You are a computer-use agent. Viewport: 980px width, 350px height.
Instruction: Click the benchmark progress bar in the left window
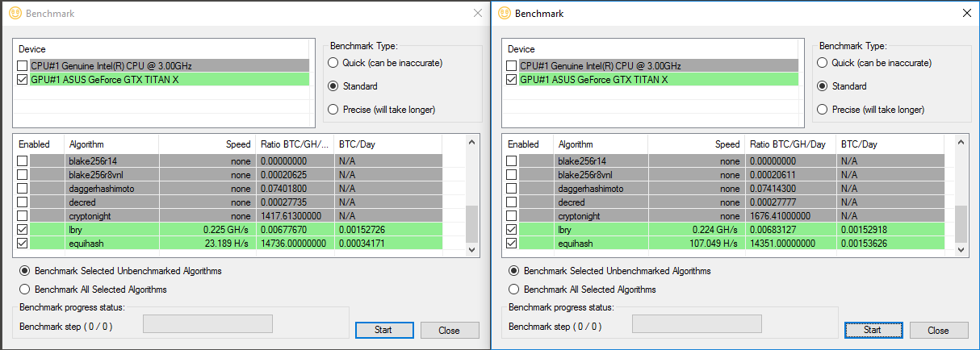[207, 323]
